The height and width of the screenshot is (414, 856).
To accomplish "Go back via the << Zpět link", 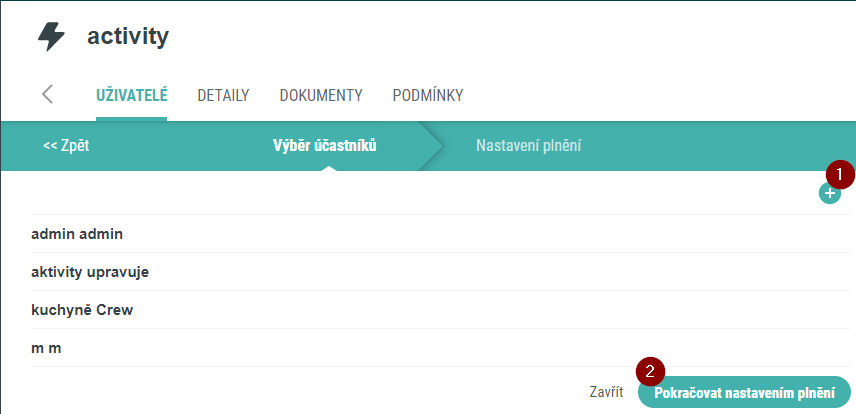I will click(66, 146).
